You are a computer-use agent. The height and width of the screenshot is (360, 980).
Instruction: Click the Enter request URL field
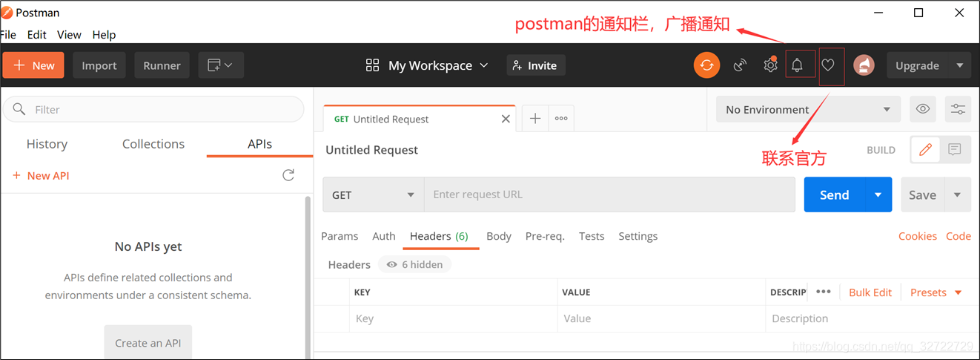(609, 194)
